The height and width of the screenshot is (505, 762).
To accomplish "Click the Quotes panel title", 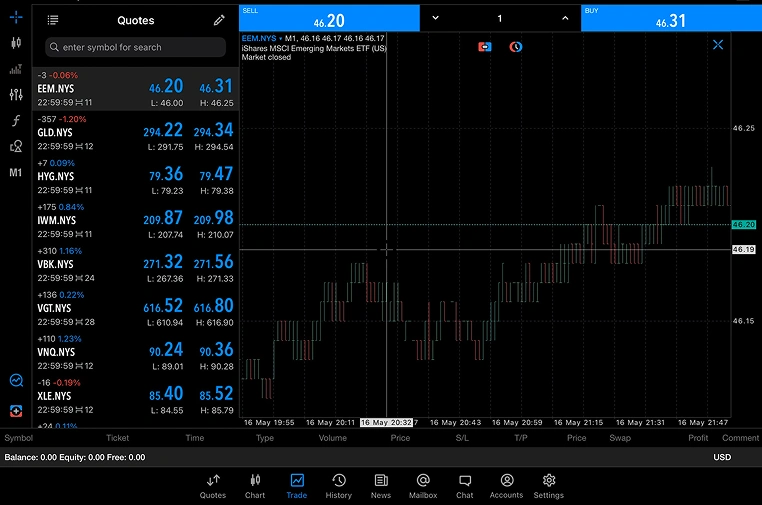I will pos(136,20).
